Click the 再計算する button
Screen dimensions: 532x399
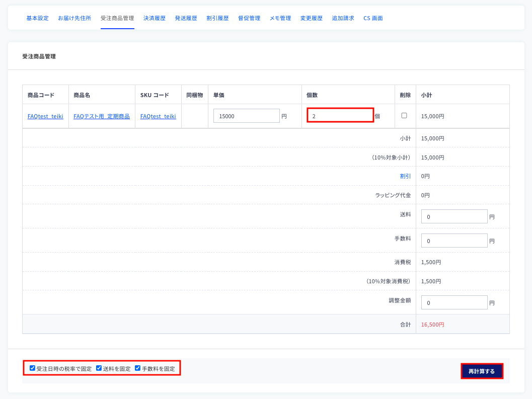[x=482, y=371]
